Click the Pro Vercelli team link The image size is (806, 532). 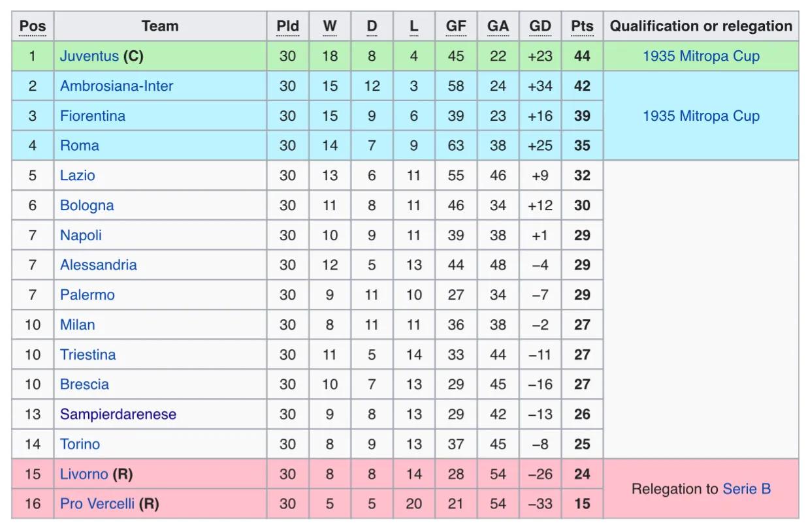point(97,504)
